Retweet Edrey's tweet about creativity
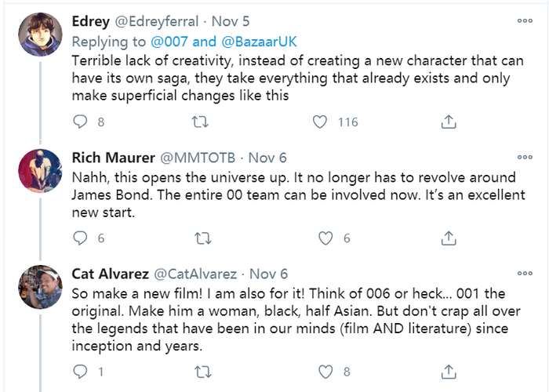 point(200,122)
